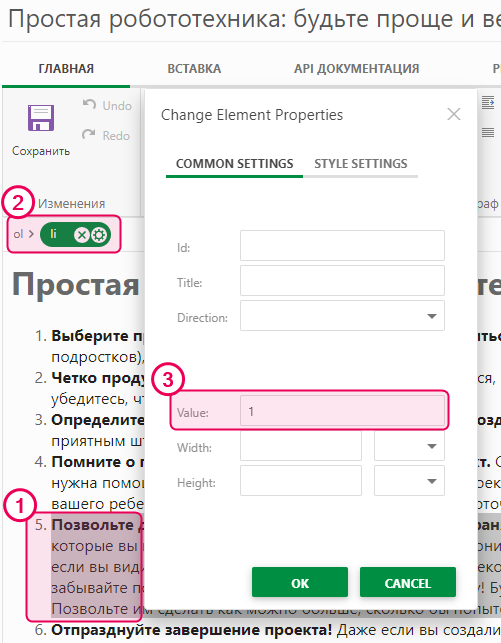
Task: Open the Height unit dropdown
Action: click(409, 481)
